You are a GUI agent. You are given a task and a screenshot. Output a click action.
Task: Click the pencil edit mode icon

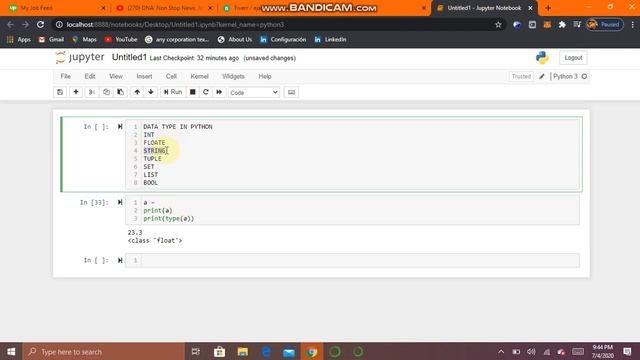[542, 76]
